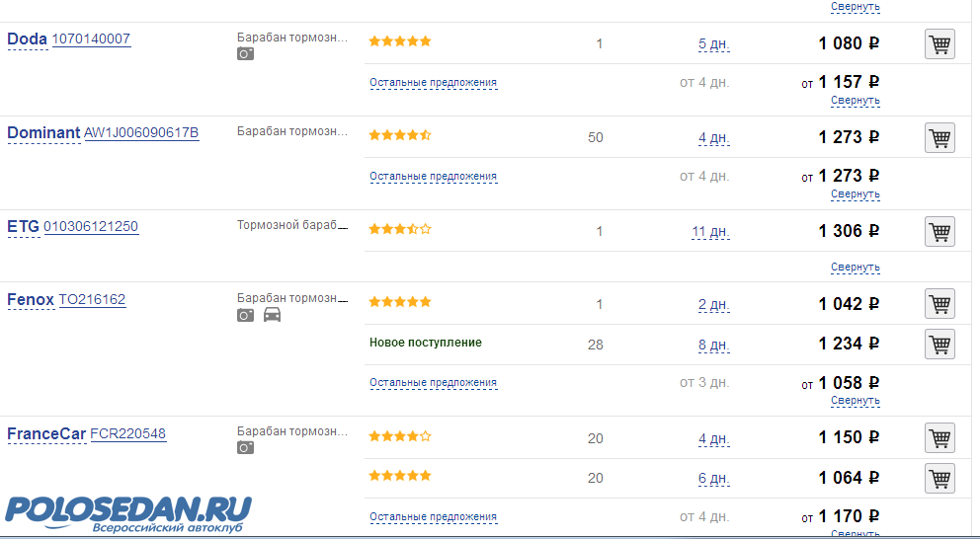This screenshot has width=980, height=539.
Task: Add Fenox 1 234 ₽ new arrival to cart
Action: coord(939,344)
